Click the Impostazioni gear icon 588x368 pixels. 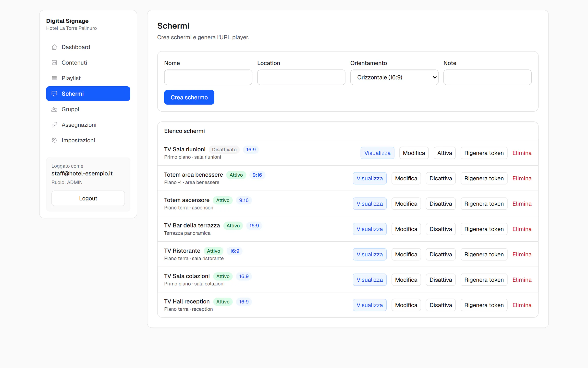[54, 140]
